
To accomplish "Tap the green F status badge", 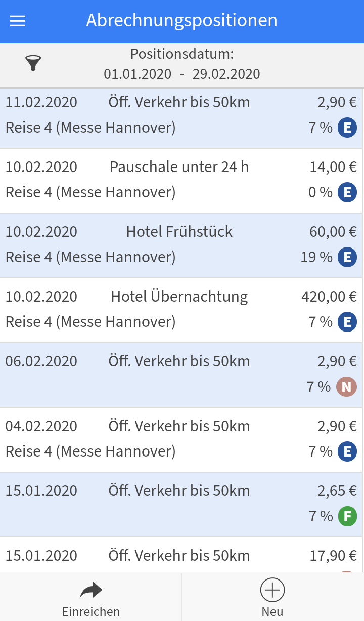I will coord(347,516).
